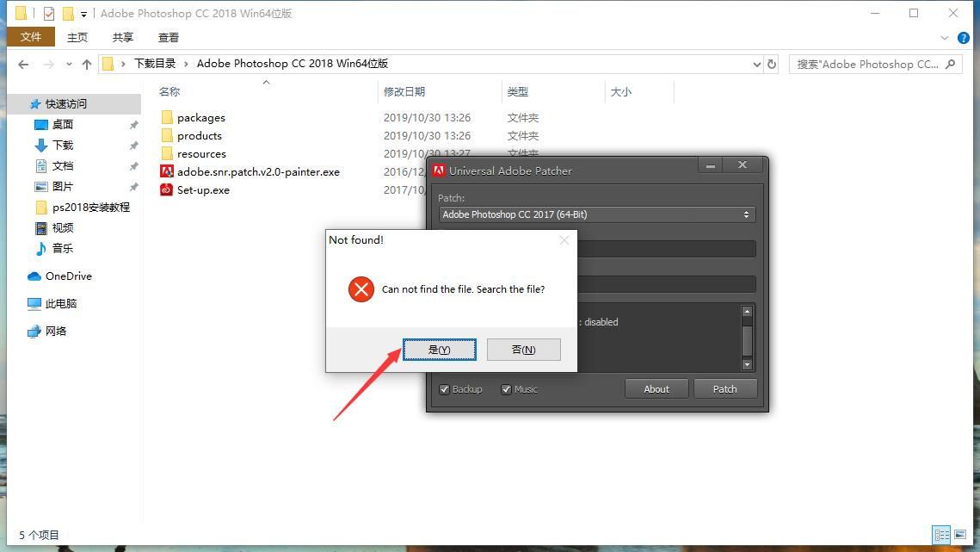
Task: Open the resources folder
Action: click(x=200, y=153)
